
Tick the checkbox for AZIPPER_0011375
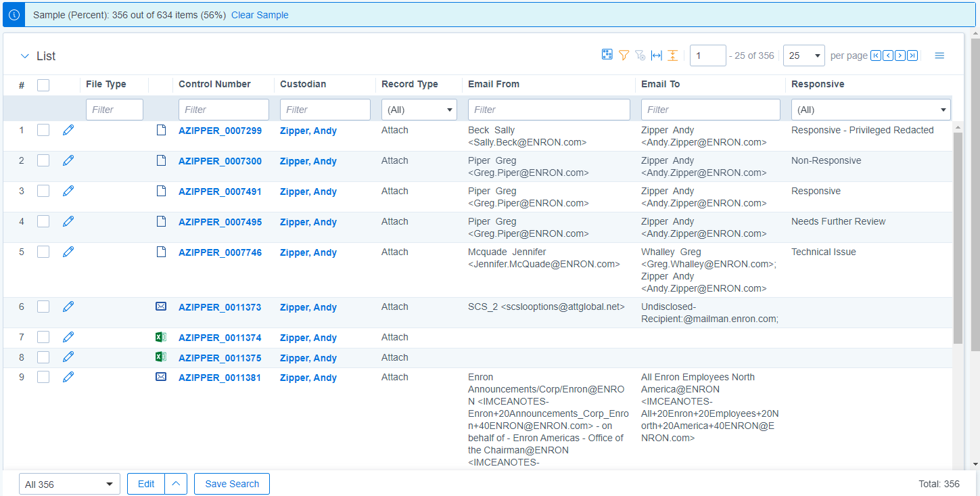coord(43,357)
